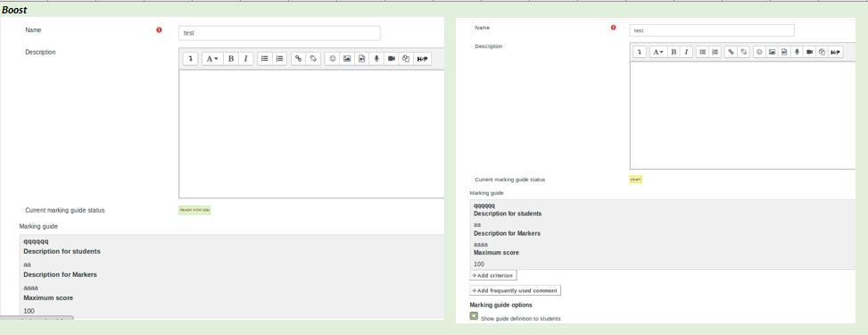The width and height of the screenshot is (868, 335).
Task: Apply bold in right form editor
Action: (x=674, y=52)
